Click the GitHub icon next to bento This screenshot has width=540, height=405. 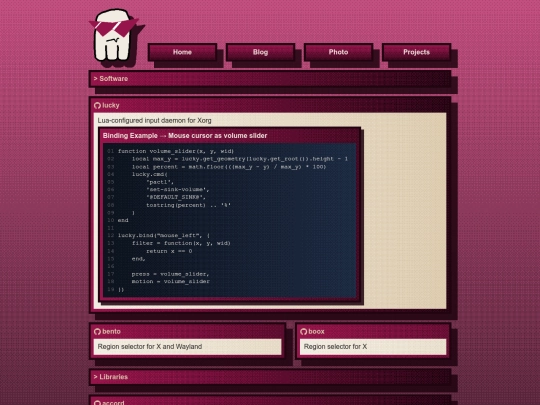coord(97,332)
